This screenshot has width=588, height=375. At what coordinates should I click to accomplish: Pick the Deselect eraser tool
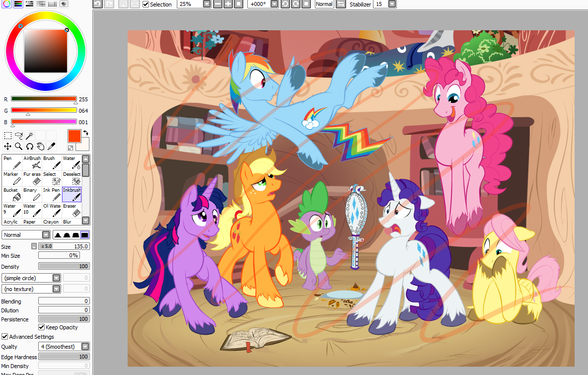pyautogui.click(x=72, y=179)
